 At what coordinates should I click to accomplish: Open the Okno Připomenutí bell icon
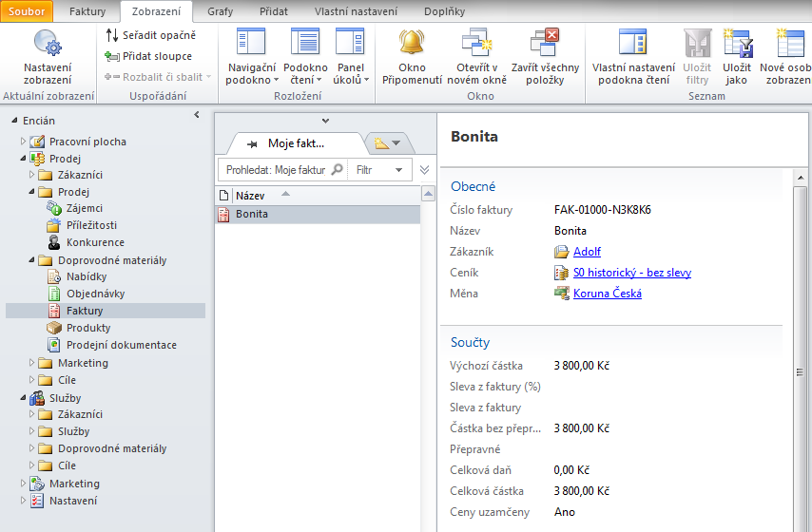click(412, 57)
